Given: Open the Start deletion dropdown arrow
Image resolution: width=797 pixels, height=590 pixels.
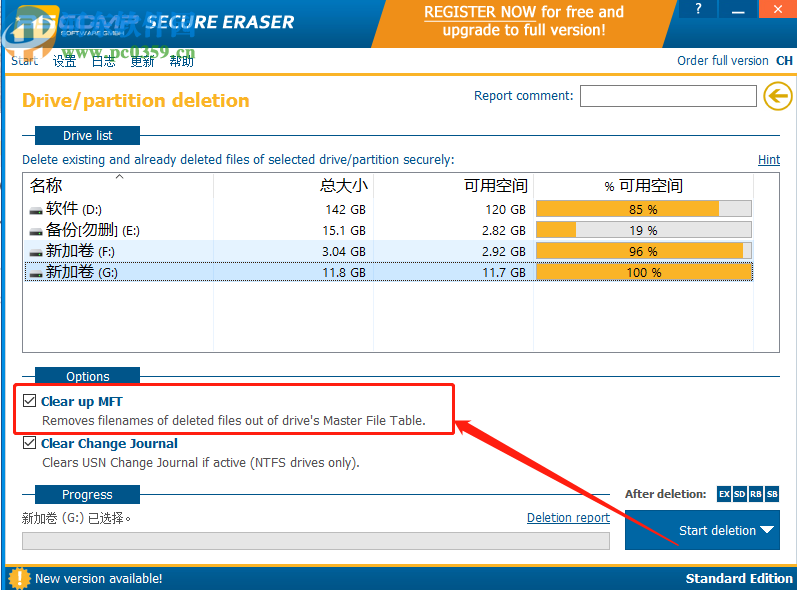Looking at the screenshot, I should click(767, 530).
